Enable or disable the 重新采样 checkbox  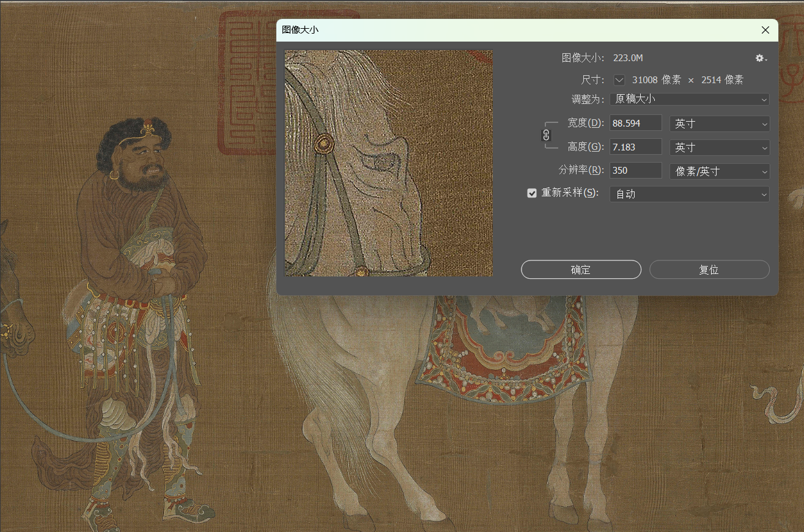pyautogui.click(x=532, y=193)
